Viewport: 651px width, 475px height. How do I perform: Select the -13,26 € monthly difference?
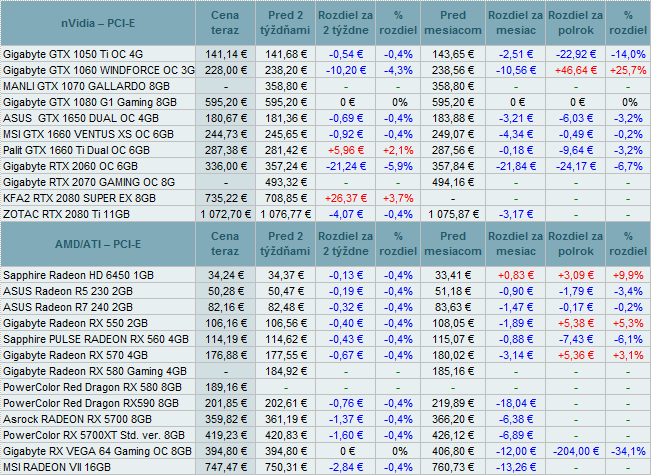point(516,468)
